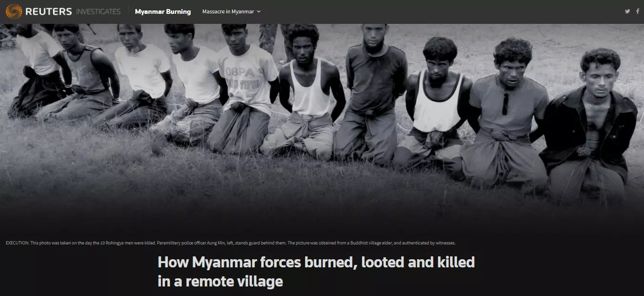Click the caption sentence mentioning Aung Min

[x=222, y=243]
